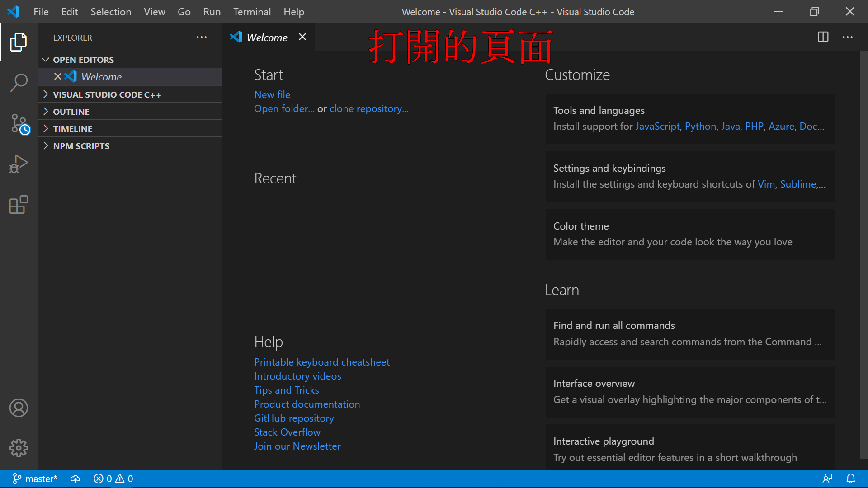The width and height of the screenshot is (868, 488).
Task: Click the Synchronize Changes cloud icon
Action: [x=75, y=479]
